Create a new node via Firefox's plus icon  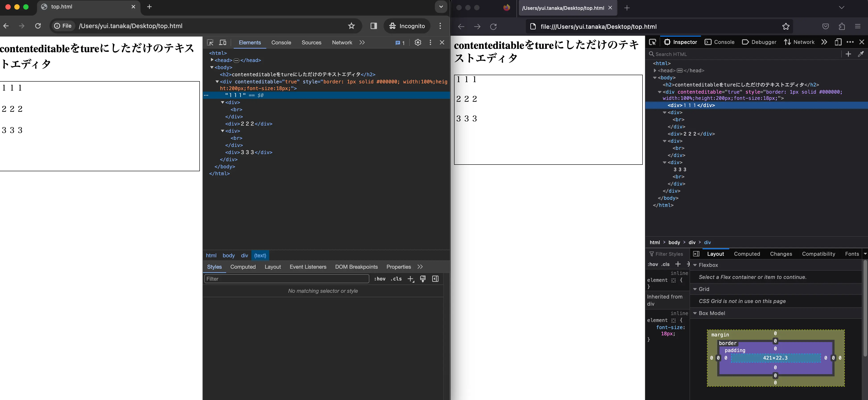(849, 54)
